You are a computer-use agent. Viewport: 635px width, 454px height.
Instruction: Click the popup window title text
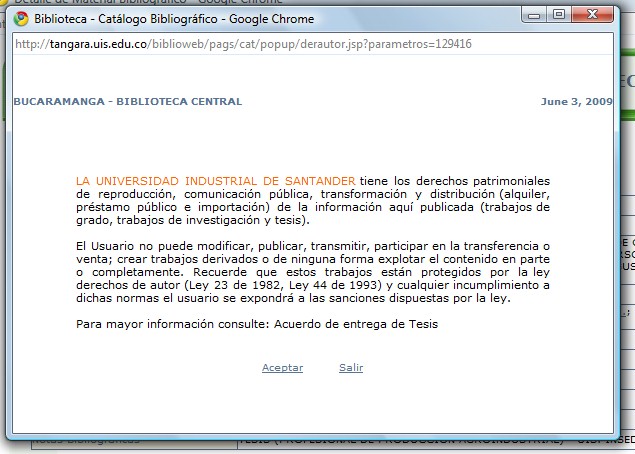pyautogui.click(x=174, y=19)
